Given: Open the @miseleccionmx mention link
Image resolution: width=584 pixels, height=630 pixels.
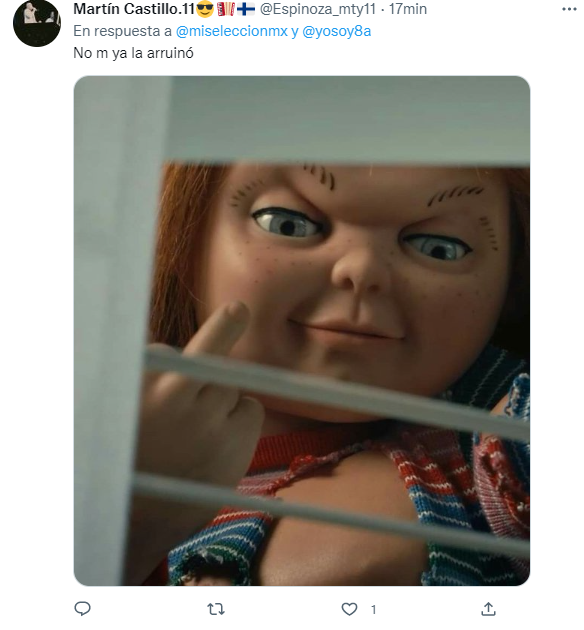Looking at the screenshot, I should (232, 31).
